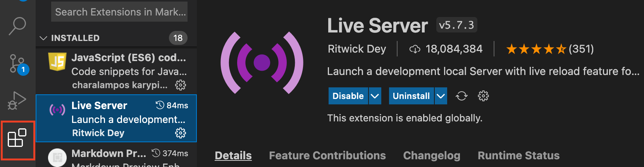
Task: Disable the Live Server extension
Action: point(348,96)
